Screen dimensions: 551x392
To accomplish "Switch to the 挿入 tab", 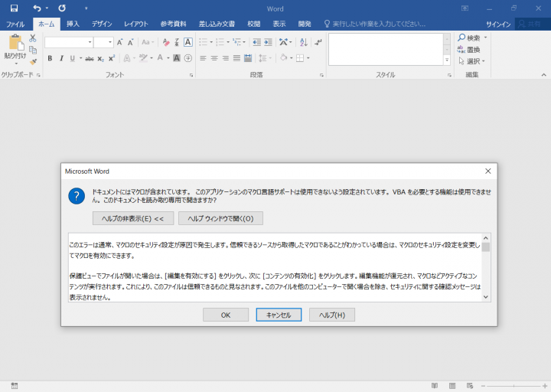I will [x=73, y=24].
